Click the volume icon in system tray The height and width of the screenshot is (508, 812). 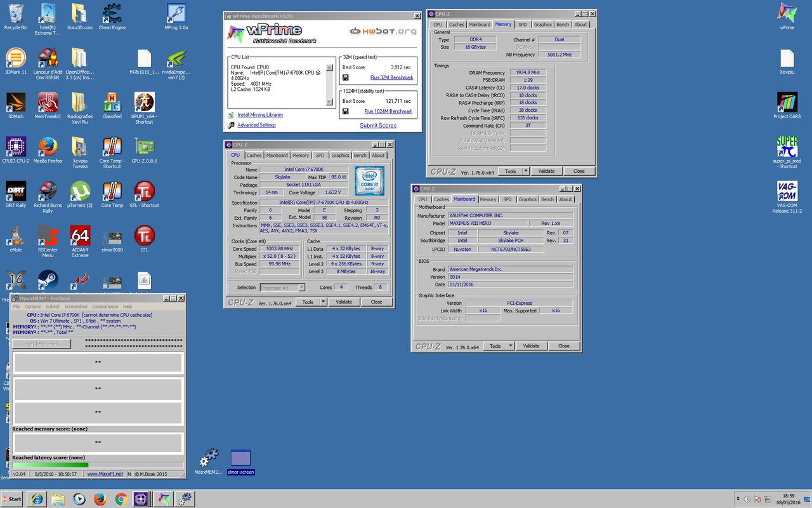[748, 499]
